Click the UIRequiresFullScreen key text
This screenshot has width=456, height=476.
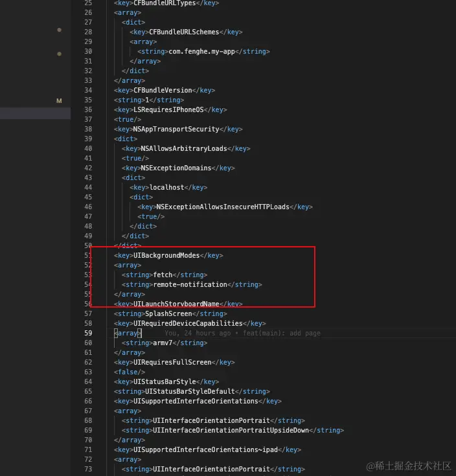[172, 362]
